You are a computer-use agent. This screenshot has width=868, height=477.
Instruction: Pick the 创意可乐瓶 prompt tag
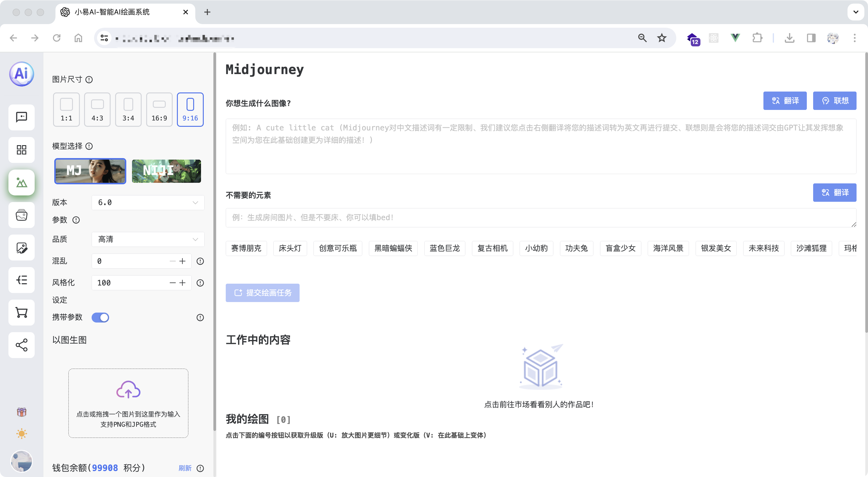point(338,248)
